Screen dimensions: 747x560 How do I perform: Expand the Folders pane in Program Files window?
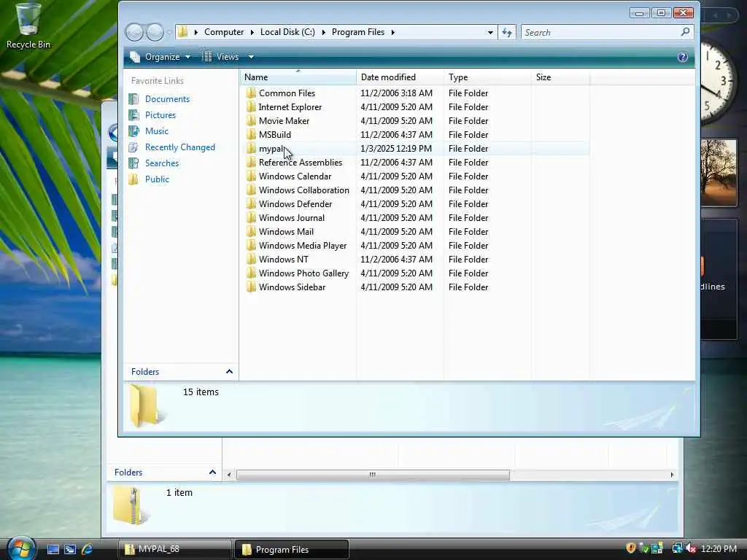coord(229,371)
